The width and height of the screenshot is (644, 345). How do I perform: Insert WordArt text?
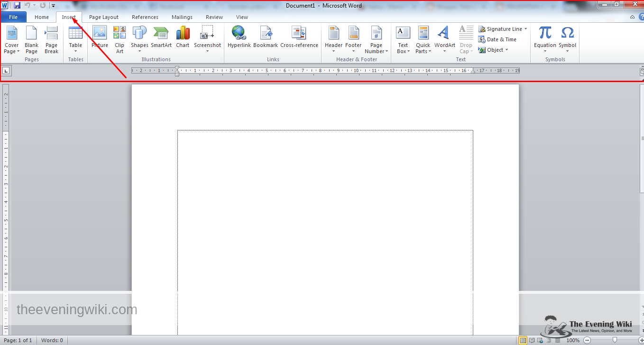click(x=444, y=40)
